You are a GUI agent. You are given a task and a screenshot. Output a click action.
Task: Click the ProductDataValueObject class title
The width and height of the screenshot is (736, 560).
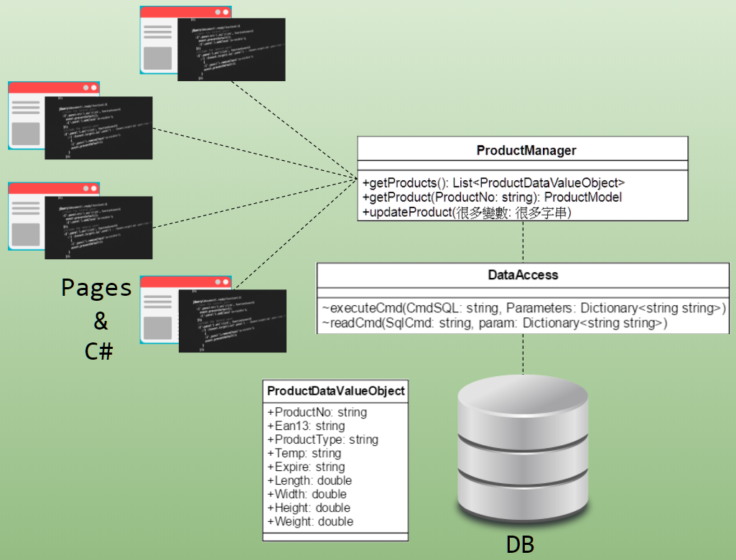tap(336, 391)
